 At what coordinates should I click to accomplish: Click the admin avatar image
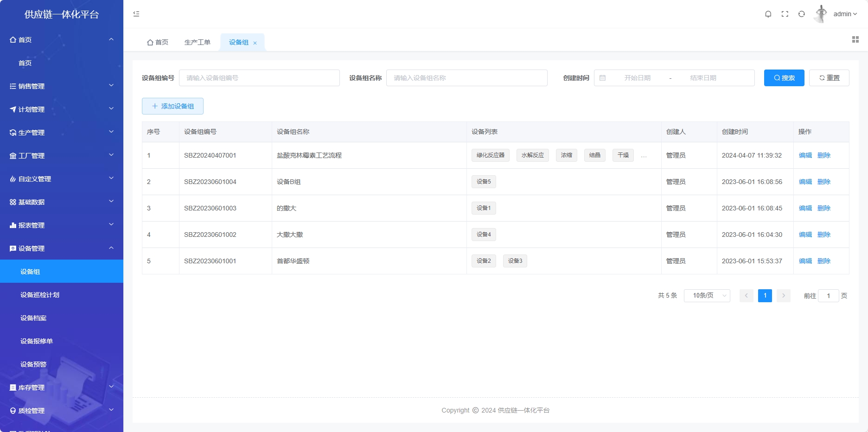point(821,14)
